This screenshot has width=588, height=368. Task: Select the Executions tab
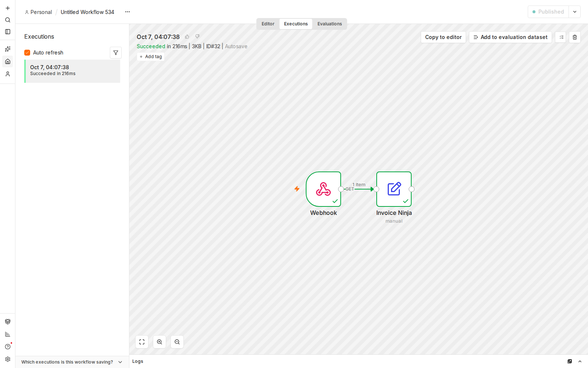coord(296,24)
